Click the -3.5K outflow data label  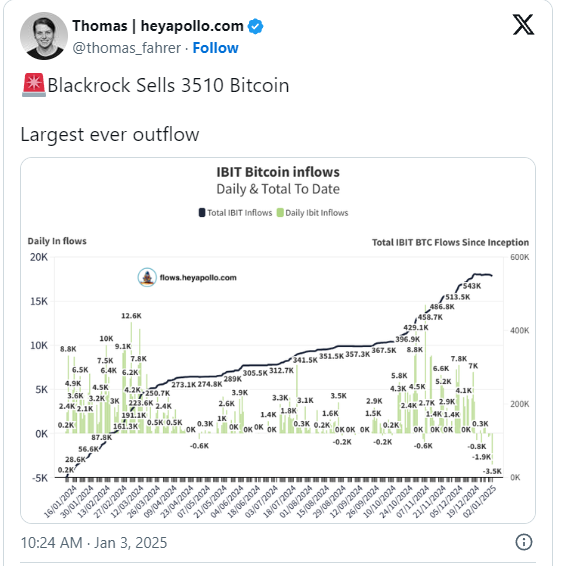492,471
